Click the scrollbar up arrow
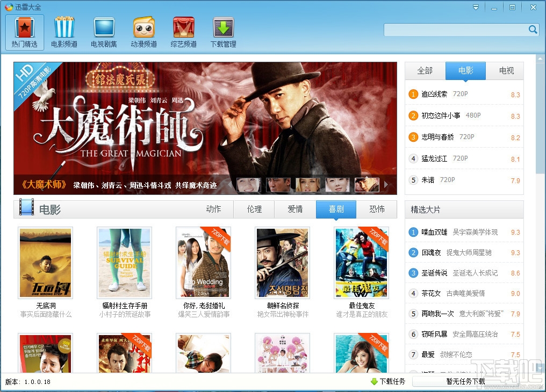Screen dimensions: 546x392 540,58
